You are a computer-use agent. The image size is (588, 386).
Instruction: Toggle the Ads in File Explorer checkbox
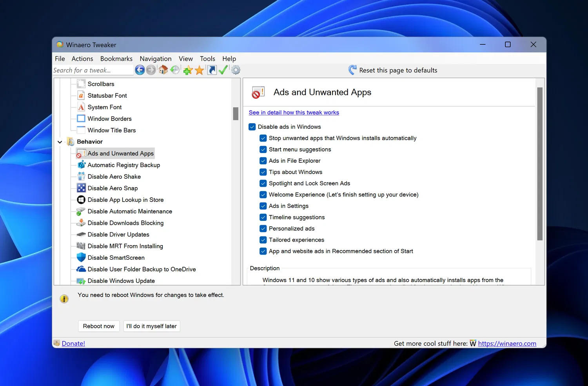[x=263, y=161]
